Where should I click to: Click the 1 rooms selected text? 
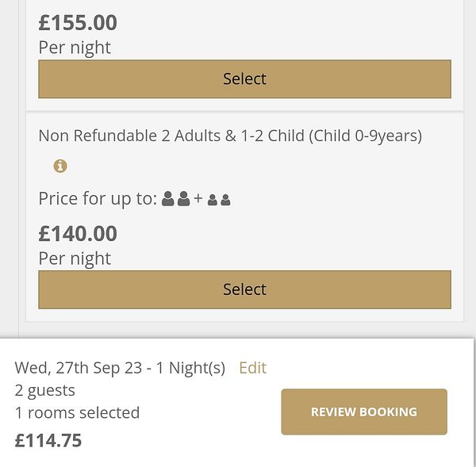(77, 412)
